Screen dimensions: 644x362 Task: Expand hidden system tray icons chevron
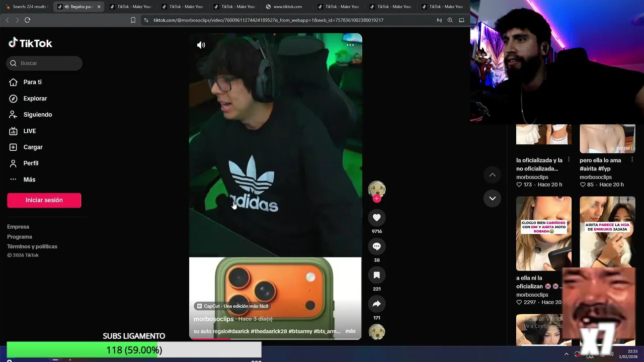(567, 354)
